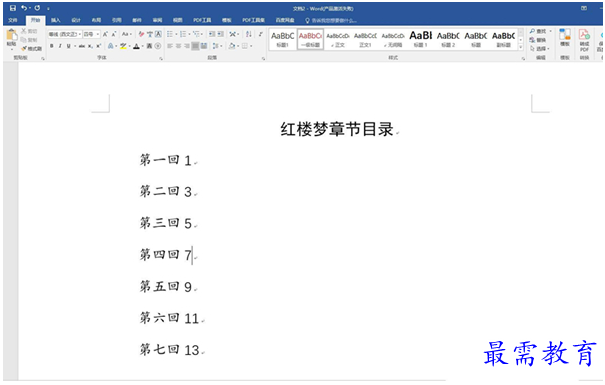Click the Tell Me search box

point(331,20)
